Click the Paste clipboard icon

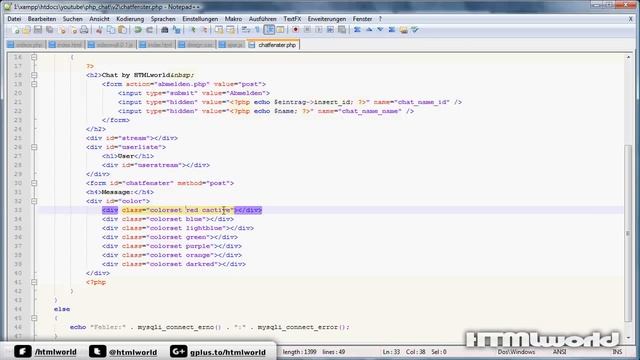[x=122, y=30]
